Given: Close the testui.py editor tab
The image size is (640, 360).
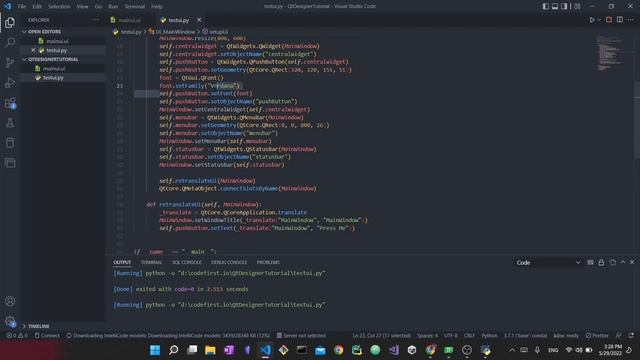Looking at the screenshot, I should pos(199,20).
